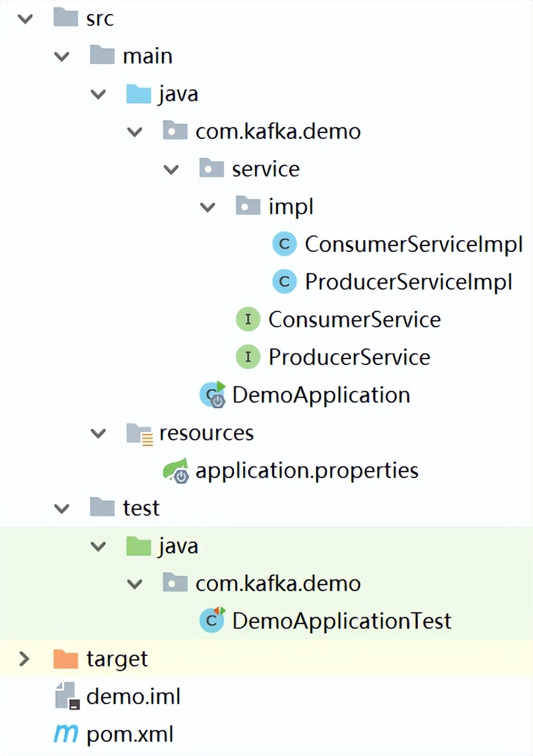Collapse the impl package chevron
Screen dimensions: 533x756
(x=208, y=207)
